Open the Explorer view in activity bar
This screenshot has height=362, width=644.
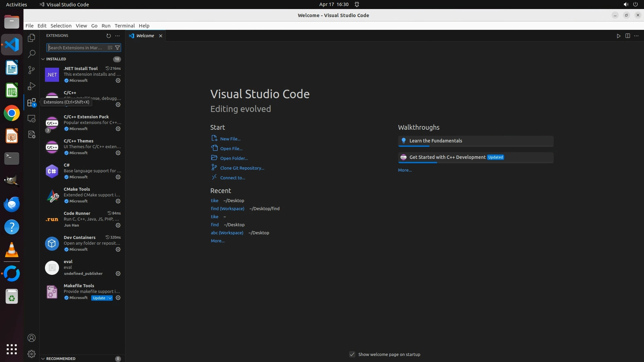tap(32, 38)
